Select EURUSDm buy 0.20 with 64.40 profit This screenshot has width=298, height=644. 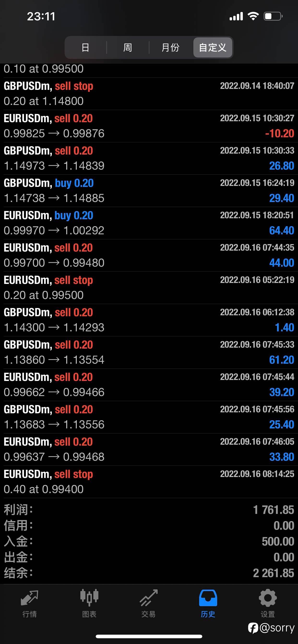[149, 223]
